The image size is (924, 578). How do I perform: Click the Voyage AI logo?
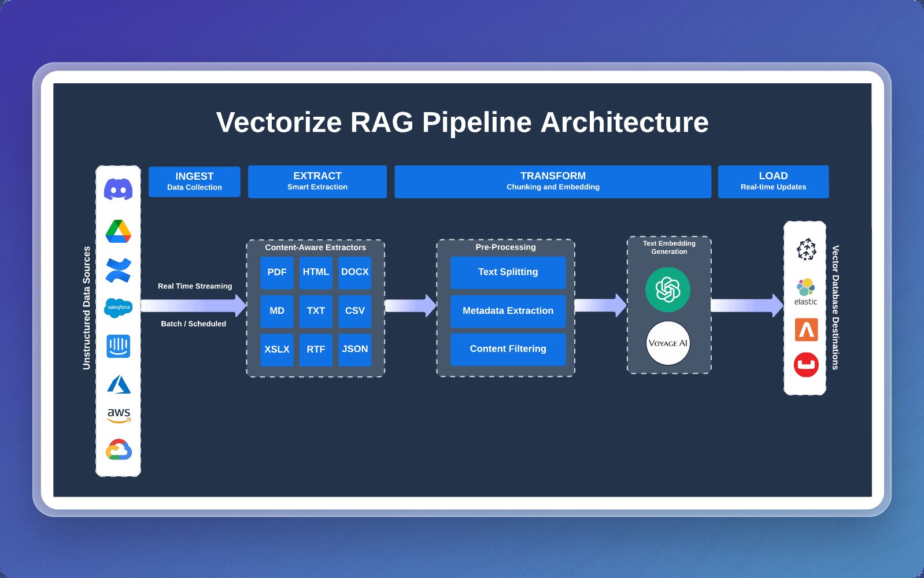pyautogui.click(x=668, y=343)
